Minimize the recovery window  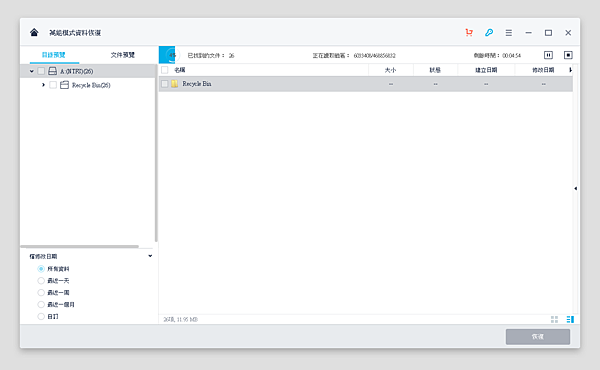[x=528, y=33]
